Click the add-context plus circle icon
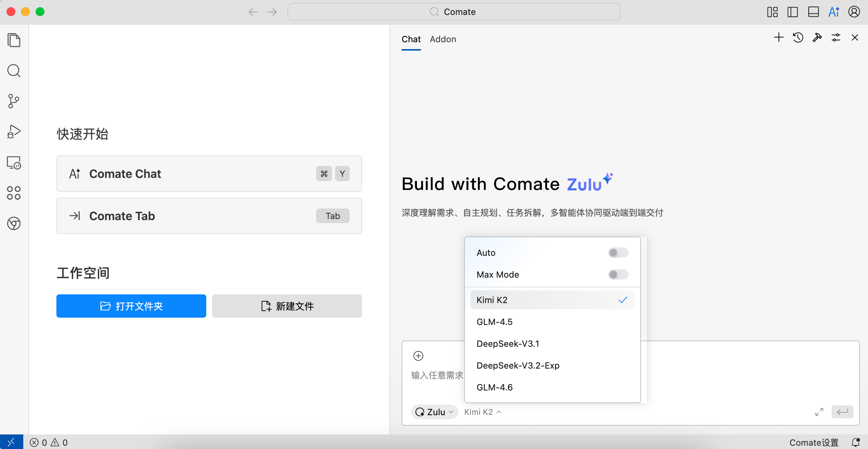Image resolution: width=868 pixels, height=449 pixels. click(x=418, y=356)
